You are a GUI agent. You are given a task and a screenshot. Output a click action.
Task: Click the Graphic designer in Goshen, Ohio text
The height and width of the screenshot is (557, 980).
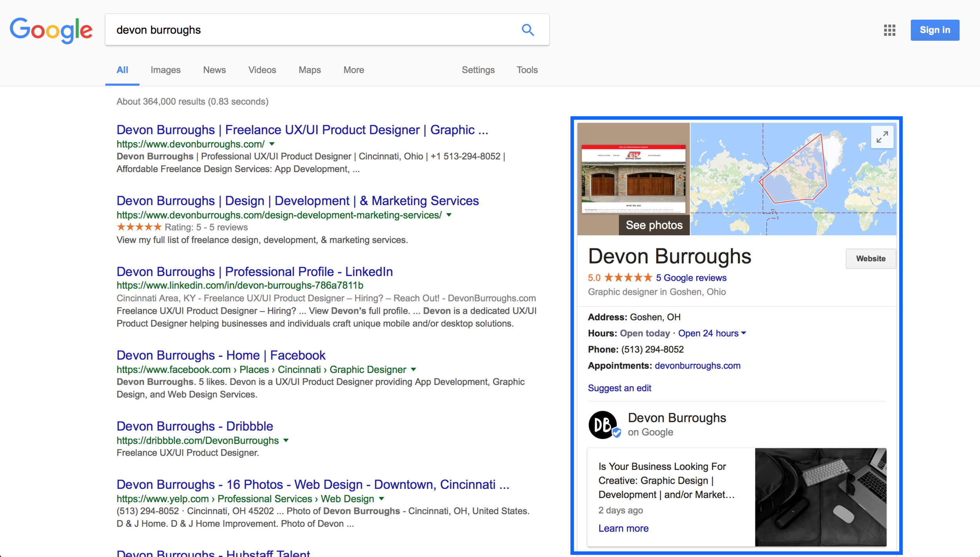(657, 292)
